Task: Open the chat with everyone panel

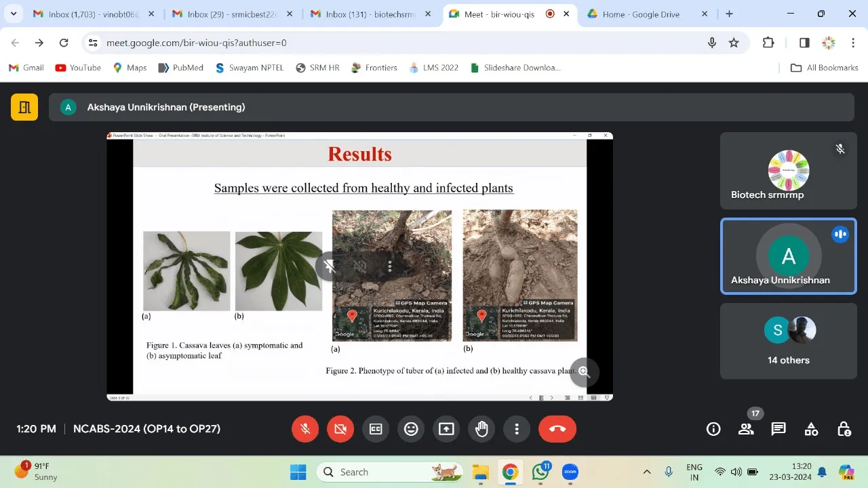Action: (778, 428)
